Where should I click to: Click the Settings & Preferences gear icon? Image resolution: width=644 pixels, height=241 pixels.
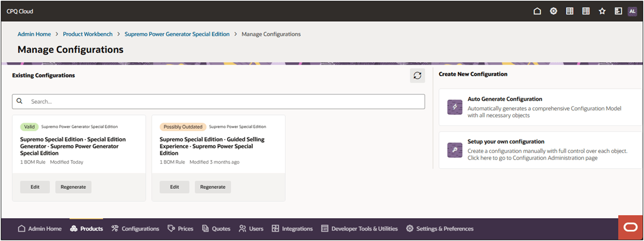409,229
